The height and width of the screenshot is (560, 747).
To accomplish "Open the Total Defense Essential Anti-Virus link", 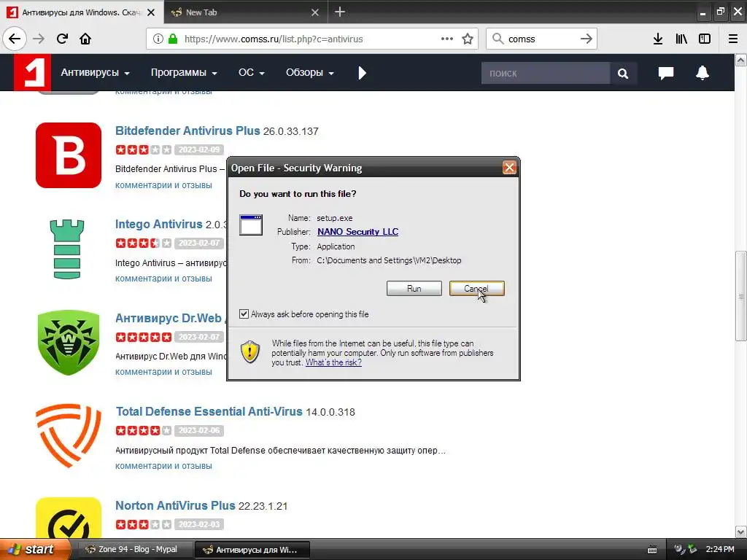I will click(x=209, y=411).
